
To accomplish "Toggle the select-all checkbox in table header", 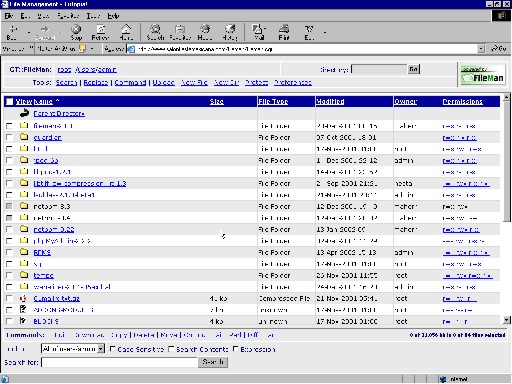I will 9,101.
